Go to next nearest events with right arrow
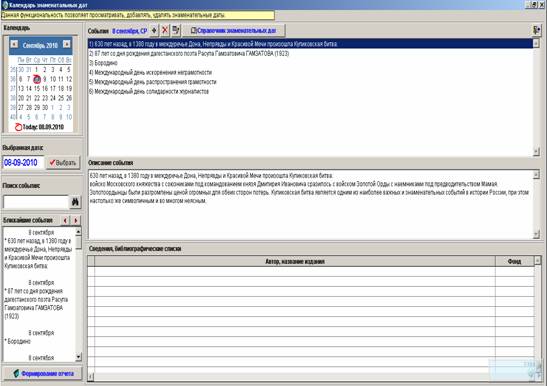The height and width of the screenshot is (386, 547). pyautogui.click(x=76, y=220)
